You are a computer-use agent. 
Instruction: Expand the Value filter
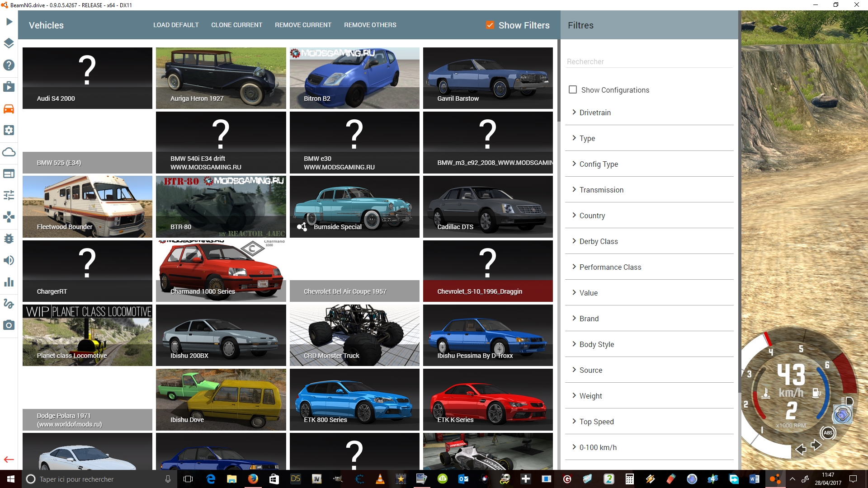coord(649,293)
